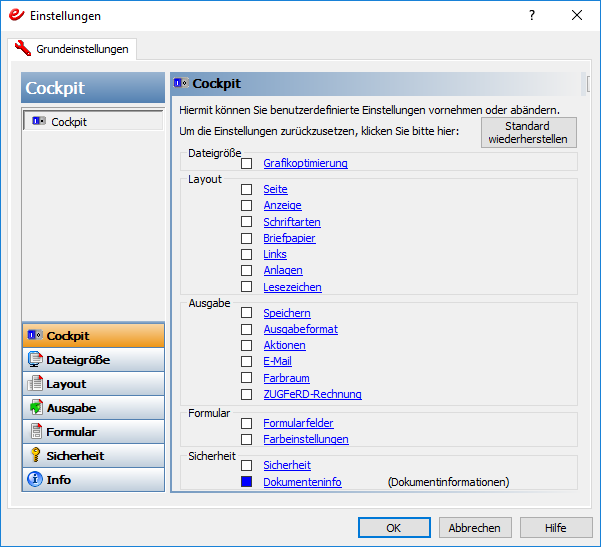Screen dimensions: 601x547
Task: Open the Seite link
Action: (x=275, y=189)
